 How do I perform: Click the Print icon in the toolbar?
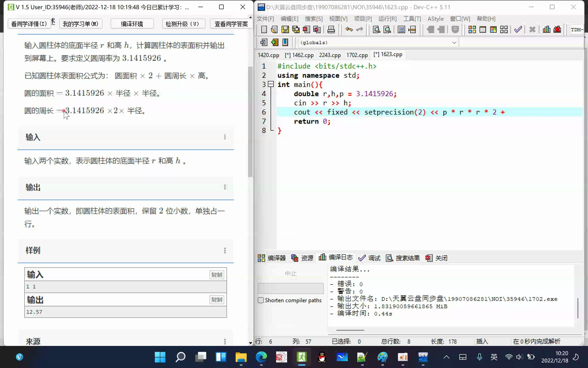331,30
